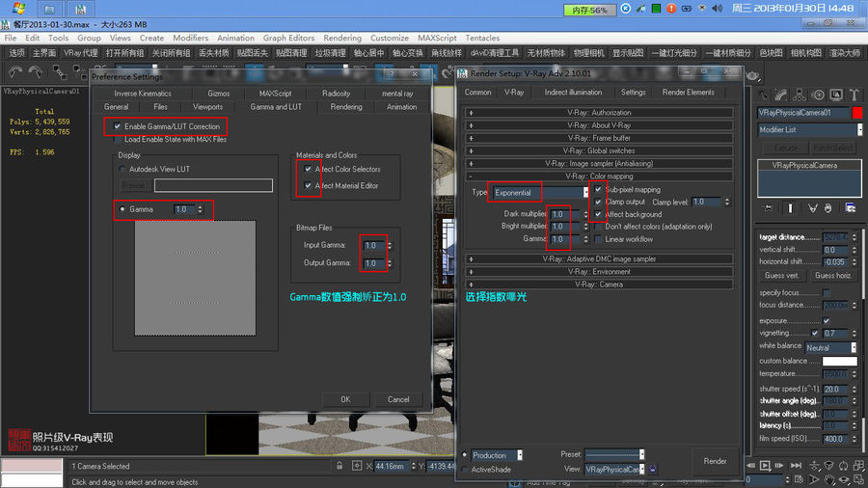Toggle Affect background checkbox
The height and width of the screenshot is (488, 868).
[598, 214]
